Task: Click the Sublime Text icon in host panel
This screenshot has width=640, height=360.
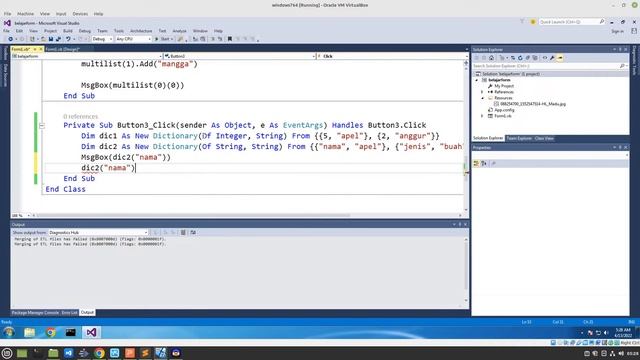Action: point(145,353)
